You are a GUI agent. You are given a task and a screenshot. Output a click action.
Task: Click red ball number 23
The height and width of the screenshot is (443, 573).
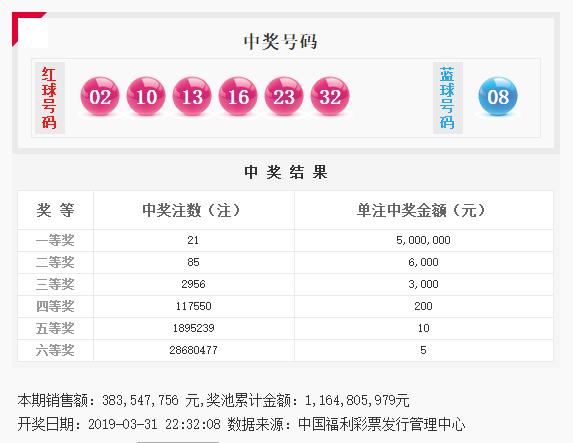pos(284,96)
